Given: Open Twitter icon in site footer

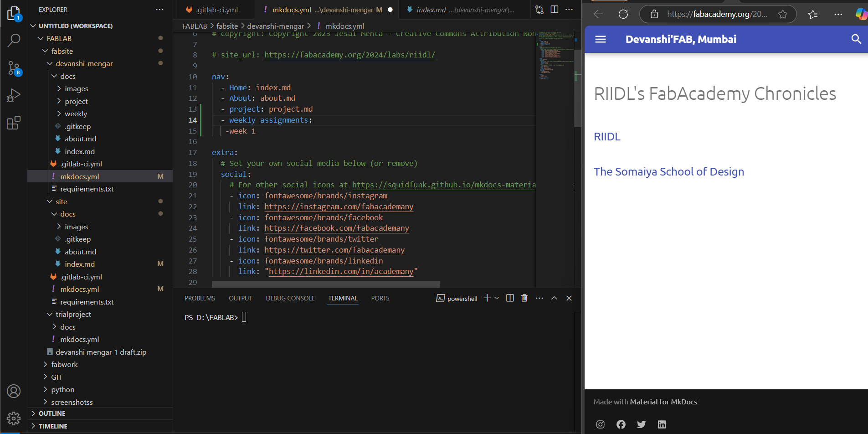Looking at the screenshot, I should pyautogui.click(x=642, y=424).
